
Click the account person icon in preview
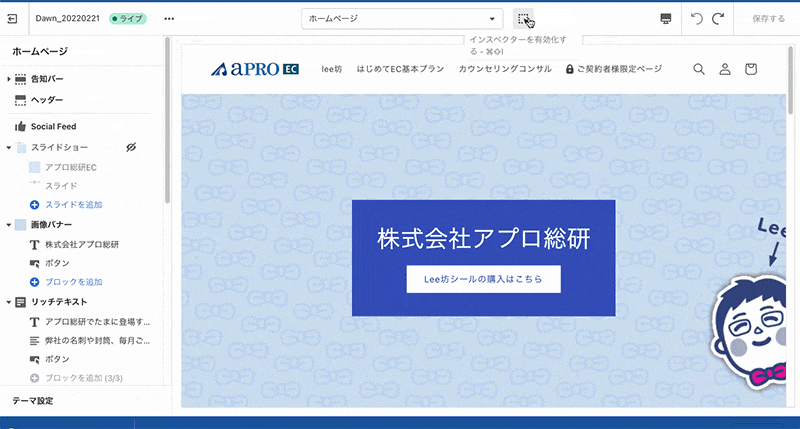coord(724,69)
